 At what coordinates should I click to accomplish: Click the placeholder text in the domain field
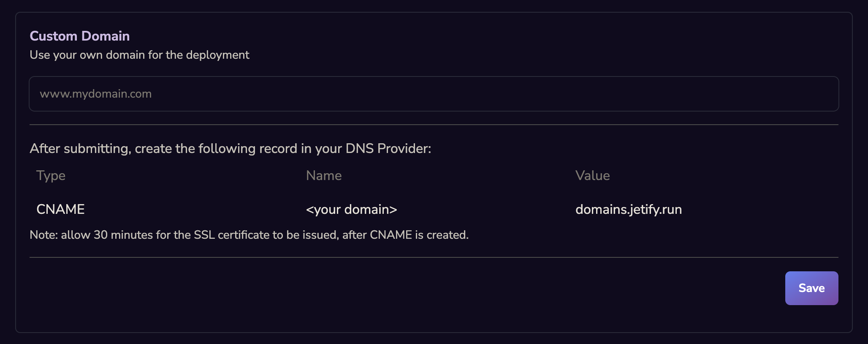tap(95, 93)
